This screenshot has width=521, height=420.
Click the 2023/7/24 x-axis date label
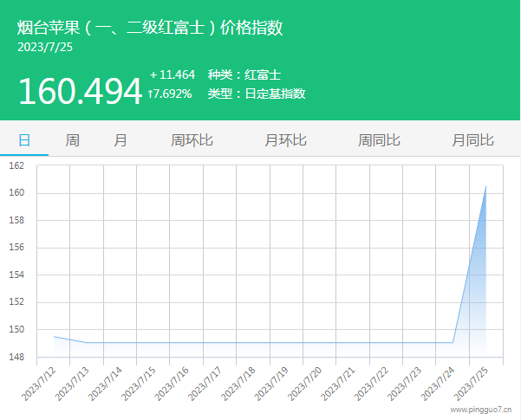(x=440, y=384)
